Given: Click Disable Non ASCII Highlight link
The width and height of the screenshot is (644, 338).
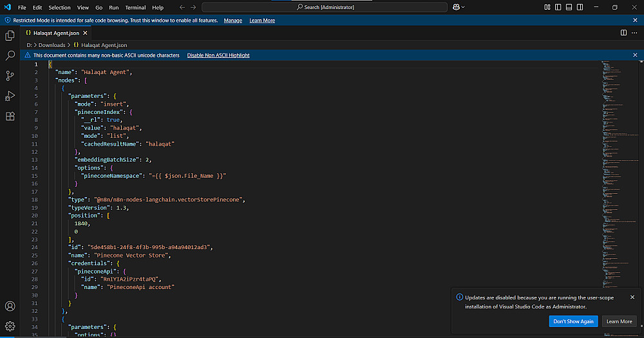Looking at the screenshot, I should [218, 55].
